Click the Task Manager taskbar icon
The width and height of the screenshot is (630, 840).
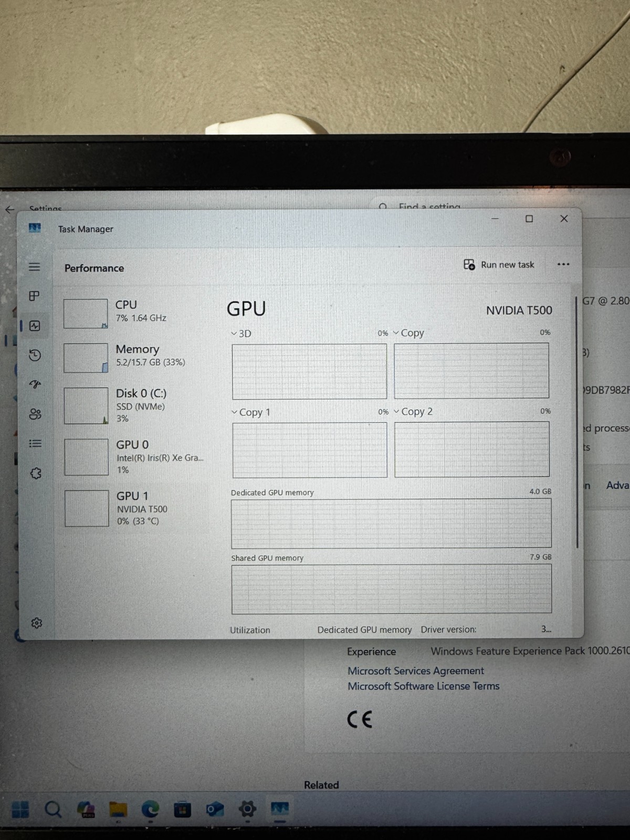(280, 808)
